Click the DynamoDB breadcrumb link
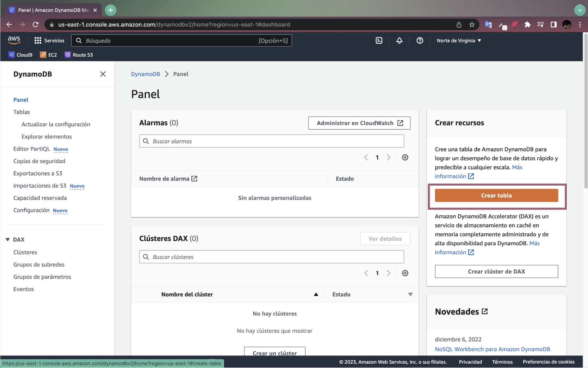 click(x=145, y=74)
